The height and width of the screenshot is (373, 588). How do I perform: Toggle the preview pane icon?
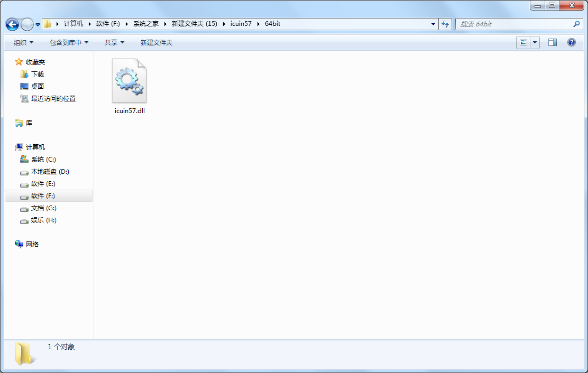pyautogui.click(x=553, y=42)
